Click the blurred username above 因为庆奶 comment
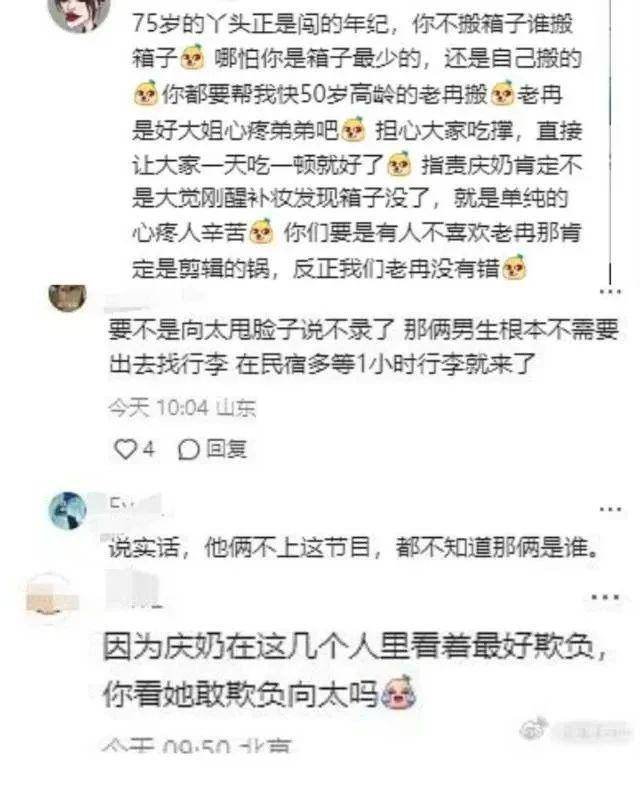Screen dimensions: 640x796 (x=133, y=589)
